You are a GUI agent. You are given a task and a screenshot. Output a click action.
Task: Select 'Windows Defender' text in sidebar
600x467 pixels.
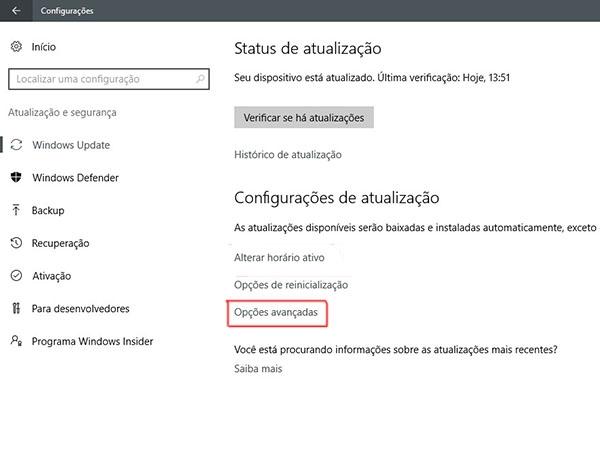point(75,178)
